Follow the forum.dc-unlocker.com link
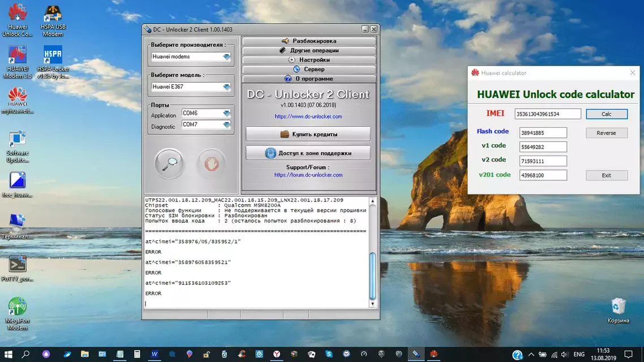Image resolution: width=644 pixels, height=362 pixels. 308,175
